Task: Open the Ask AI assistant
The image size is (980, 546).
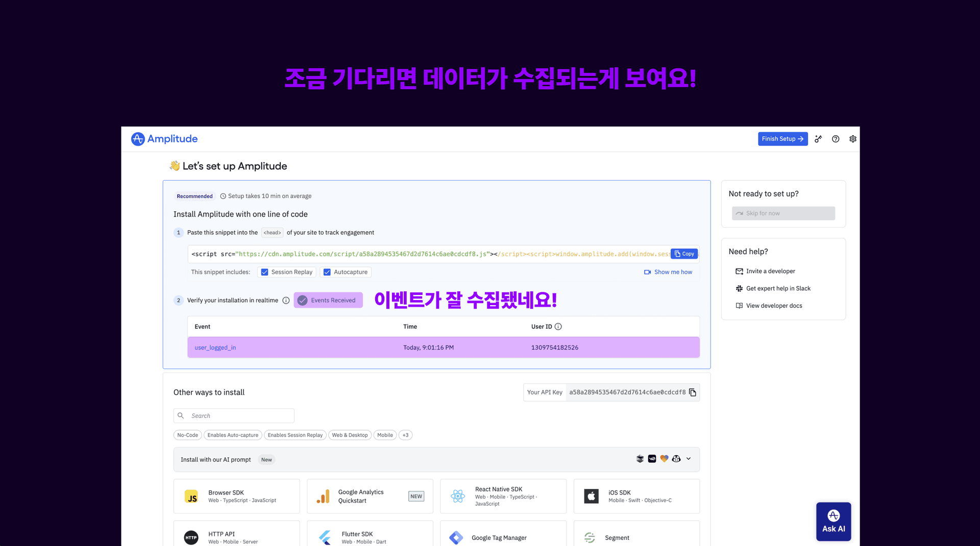Action: [833, 522]
